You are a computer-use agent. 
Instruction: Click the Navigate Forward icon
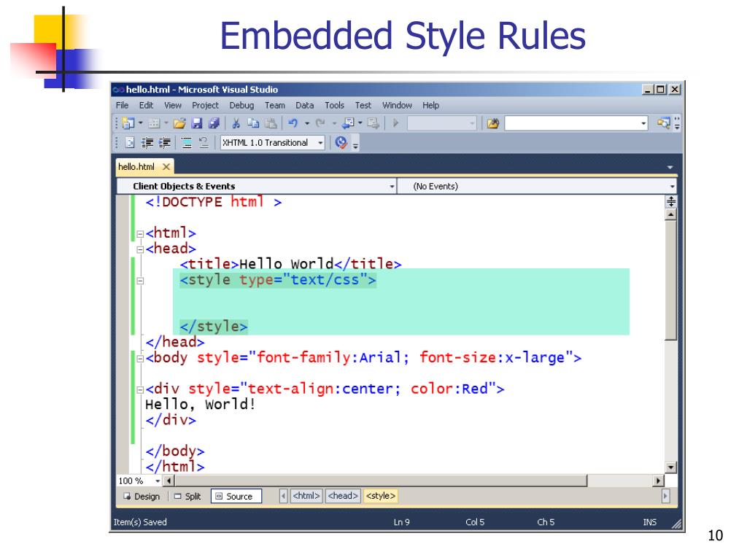[x=373, y=124]
